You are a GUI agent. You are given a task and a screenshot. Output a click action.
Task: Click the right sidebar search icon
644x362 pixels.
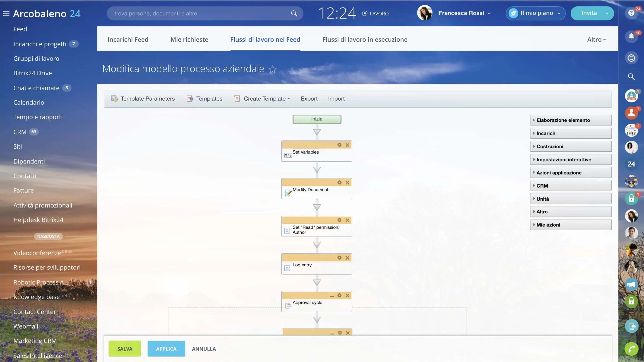(631, 77)
